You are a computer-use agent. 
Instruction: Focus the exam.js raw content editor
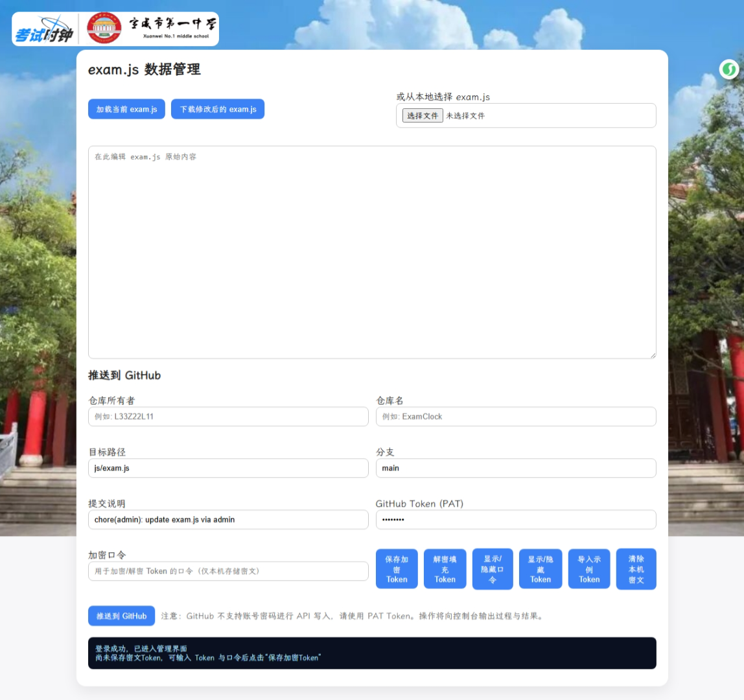pyautogui.click(x=372, y=251)
